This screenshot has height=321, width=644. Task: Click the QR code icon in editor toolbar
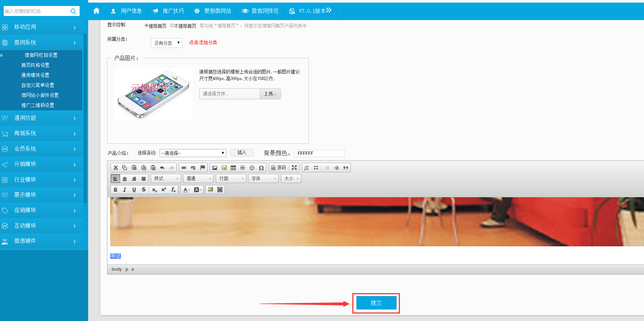coord(220,190)
